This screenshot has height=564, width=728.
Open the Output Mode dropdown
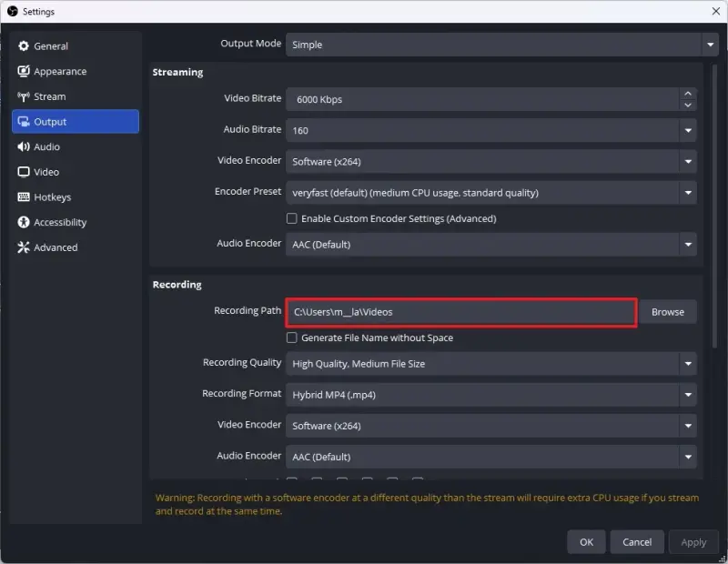click(500, 44)
